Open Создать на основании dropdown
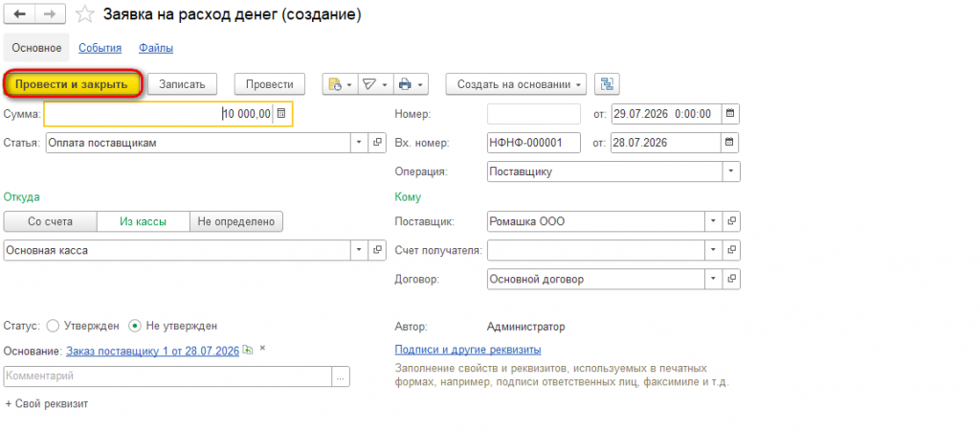 (x=516, y=84)
